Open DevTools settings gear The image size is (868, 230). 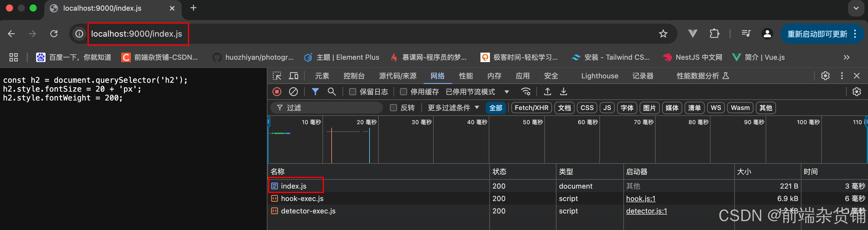825,76
